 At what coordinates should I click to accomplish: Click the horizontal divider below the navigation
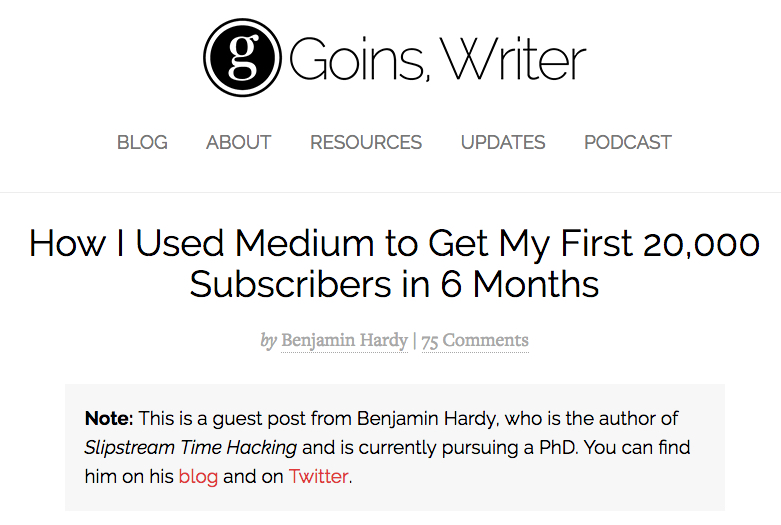(x=390, y=192)
